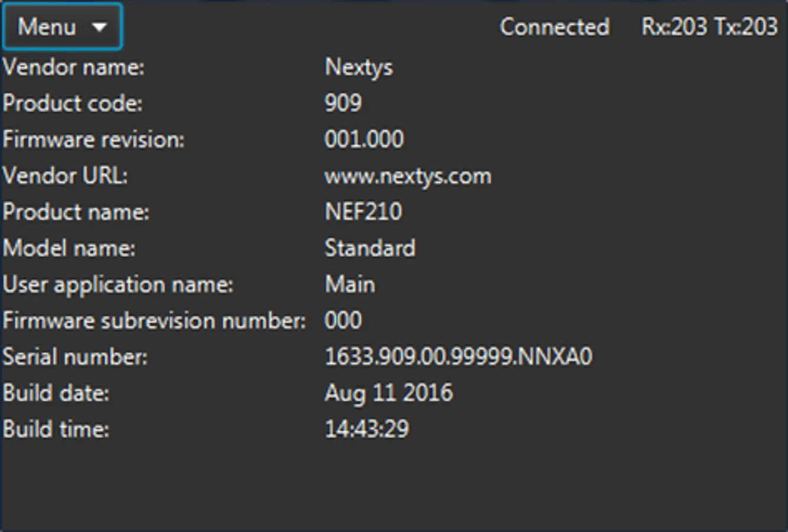Select the Vendor name label
The image size is (788, 532).
tap(73, 67)
